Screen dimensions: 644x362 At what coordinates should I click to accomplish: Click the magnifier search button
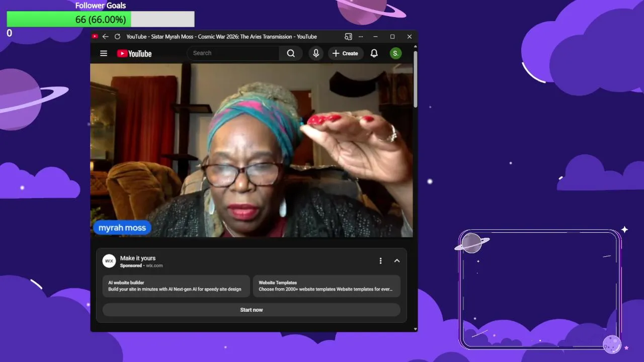291,53
